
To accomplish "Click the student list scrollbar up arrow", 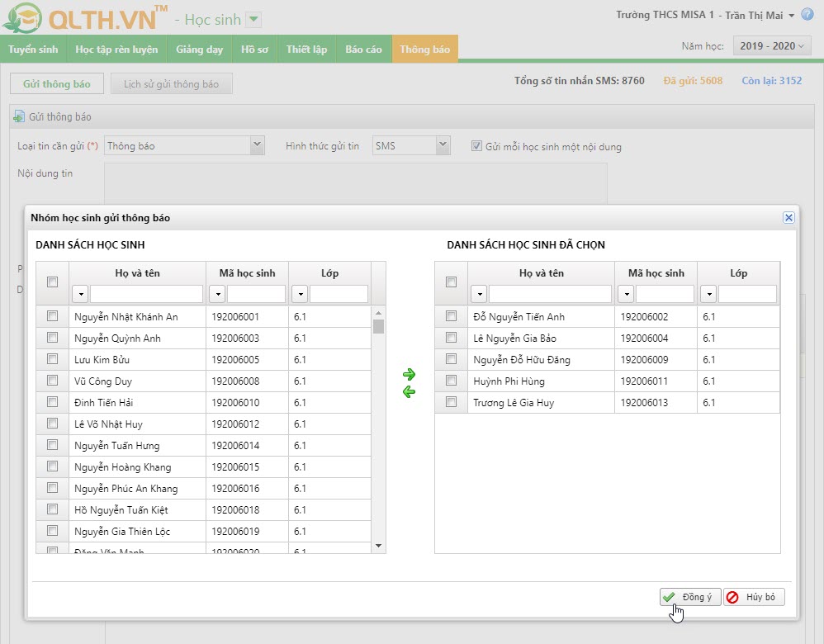I will [x=378, y=313].
